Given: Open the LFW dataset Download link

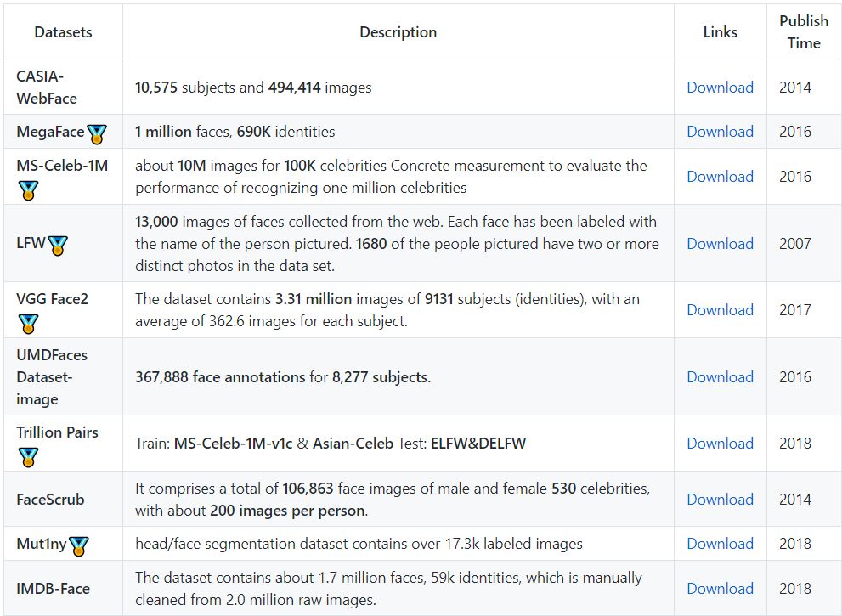Looking at the screenshot, I should [x=721, y=243].
